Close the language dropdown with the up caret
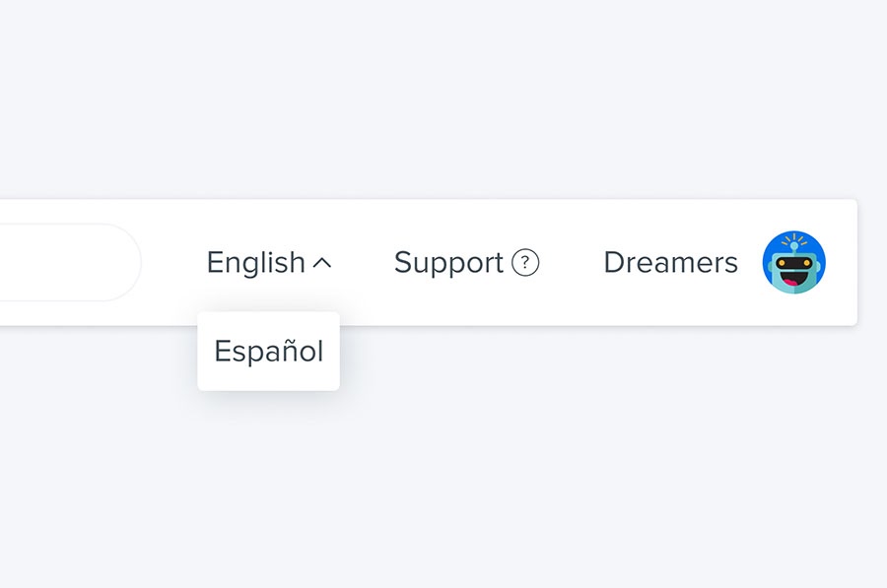This screenshot has height=588, width=887. (x=322, y=263)
